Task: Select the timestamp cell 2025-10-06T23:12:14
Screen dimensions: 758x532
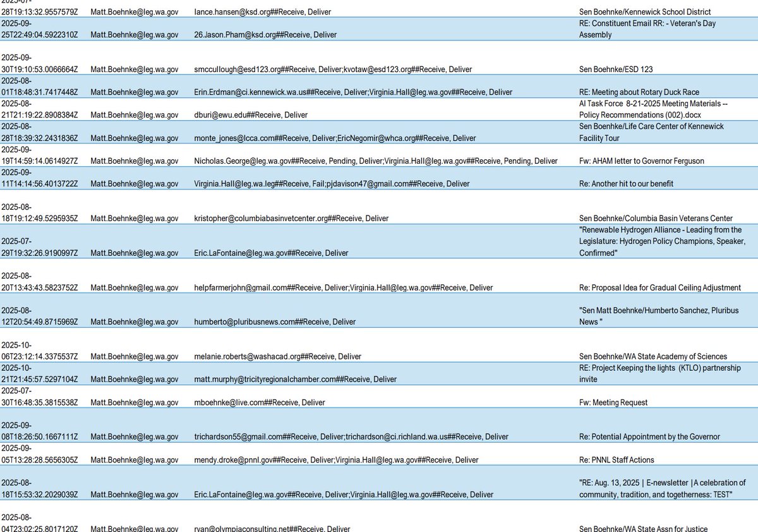Action: pos(39,356)
